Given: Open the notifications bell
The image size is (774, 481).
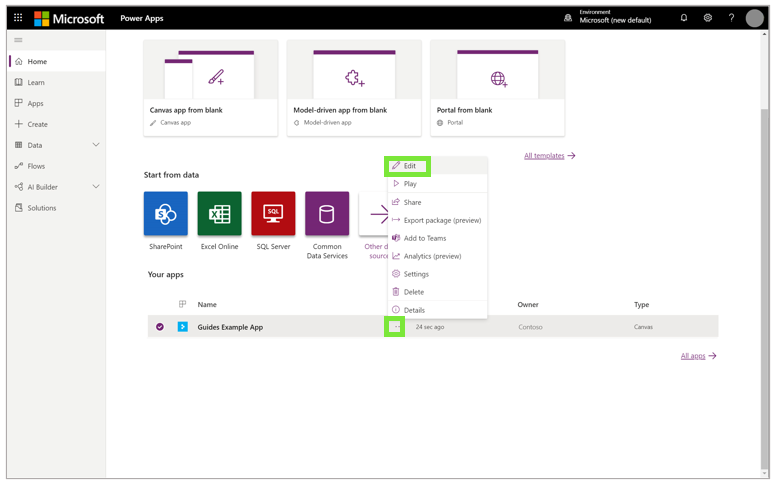Looking at the screenshot, I should tap(684, 18).
